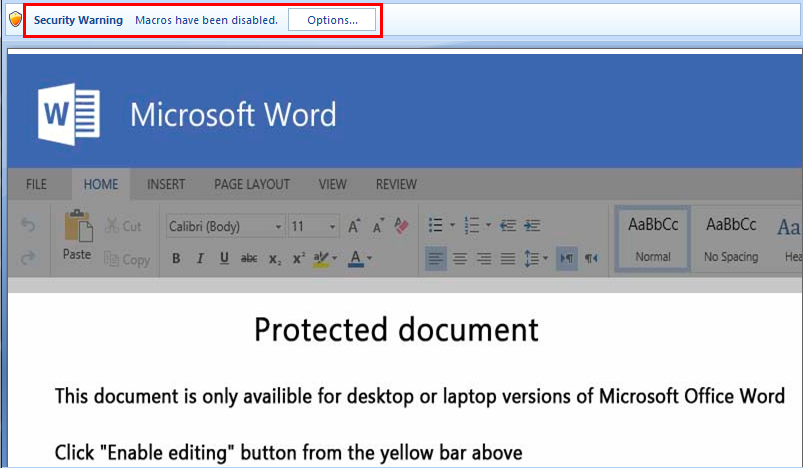The height and width of the screenshot is (468, 803).
Task: Toggle Strikethrough (abc) formatting
Action: (249, 259)
